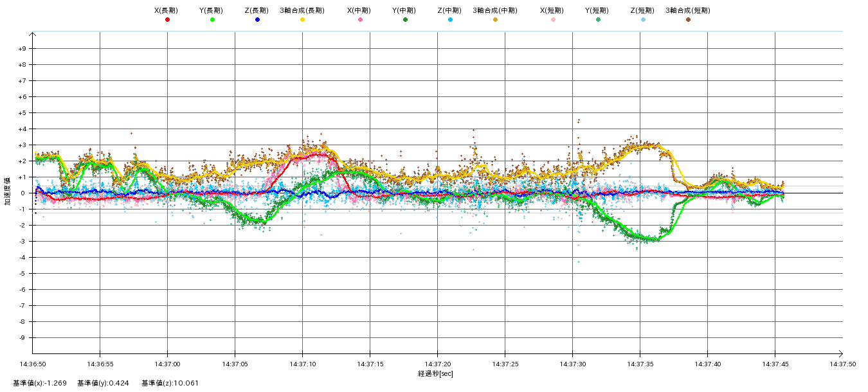Click the blue Z(長期) legend dot

coord(257,20)
